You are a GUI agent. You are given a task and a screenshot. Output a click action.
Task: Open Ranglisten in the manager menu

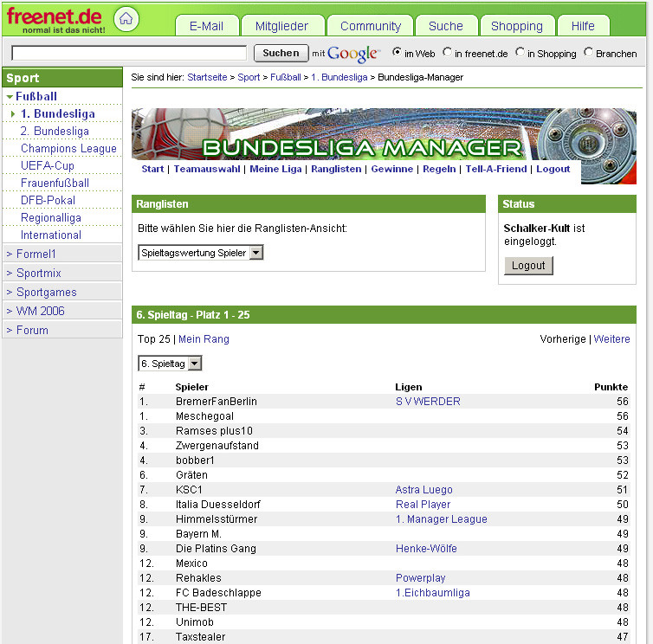[336, 169]
